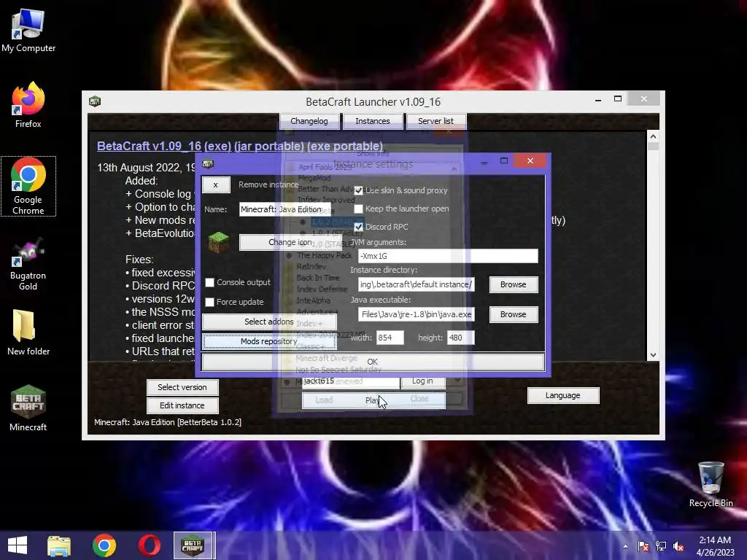Click the Instance directory path field
747x560 pixels.
coord(416,284)
